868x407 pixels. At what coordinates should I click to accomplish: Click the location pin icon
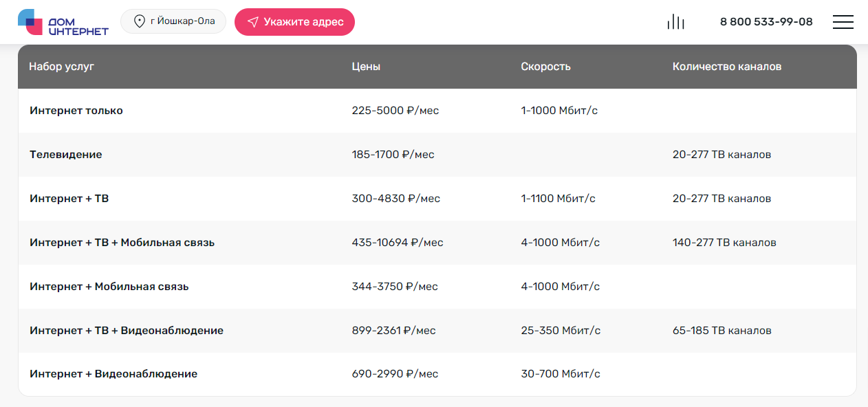(x=140, y=22)
